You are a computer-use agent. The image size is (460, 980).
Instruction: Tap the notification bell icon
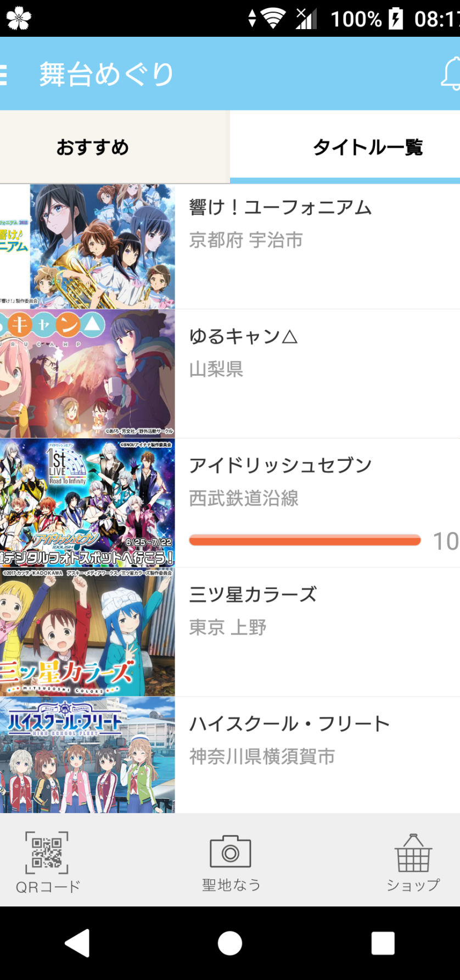click(451, 73)
